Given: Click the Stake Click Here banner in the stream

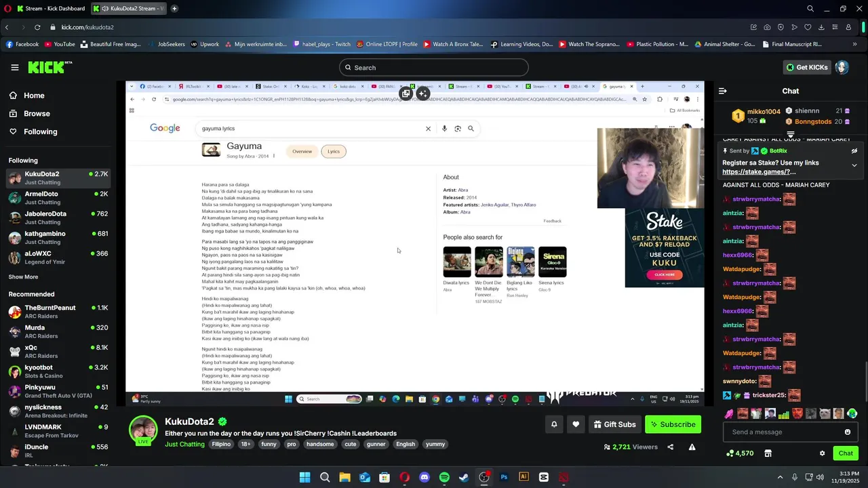Looking at the screenshot, I should 665,274.
